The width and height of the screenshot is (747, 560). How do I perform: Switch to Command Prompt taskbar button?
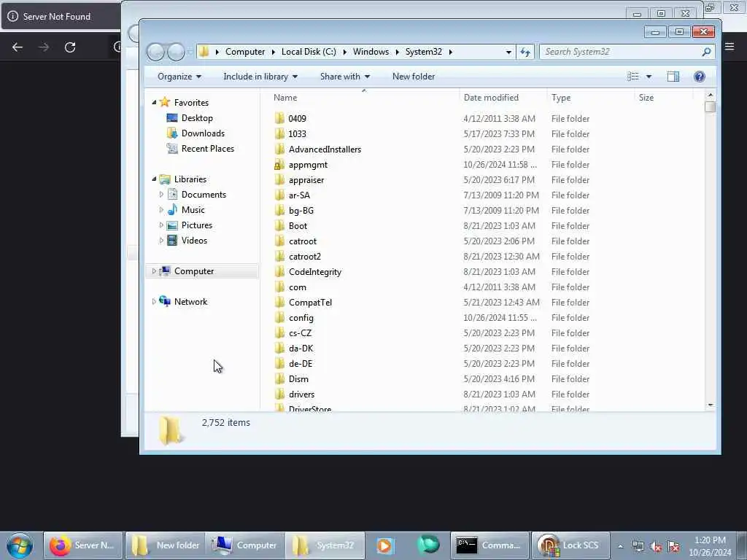[489, 545]
